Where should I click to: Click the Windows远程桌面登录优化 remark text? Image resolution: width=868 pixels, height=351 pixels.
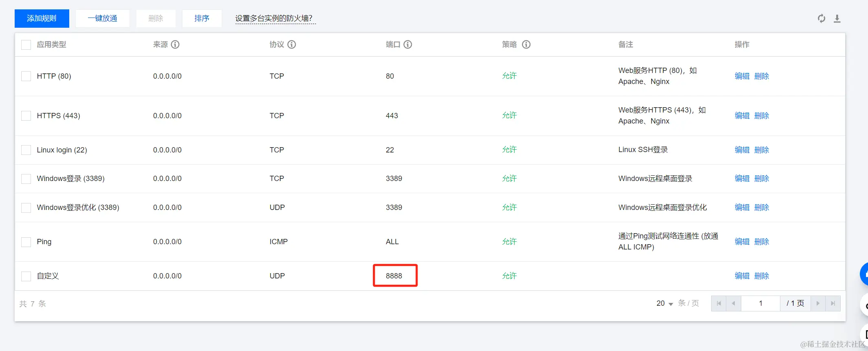pyautogui.click(x=663, y=208)
